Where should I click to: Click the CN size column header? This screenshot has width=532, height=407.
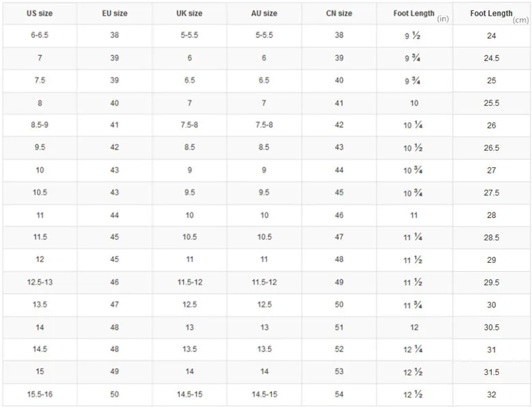pos(339,14)
